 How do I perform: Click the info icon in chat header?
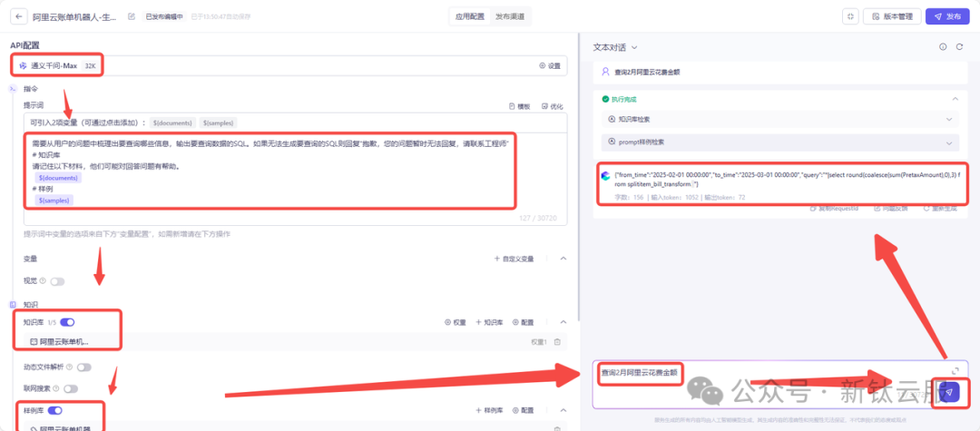point(943,47)
